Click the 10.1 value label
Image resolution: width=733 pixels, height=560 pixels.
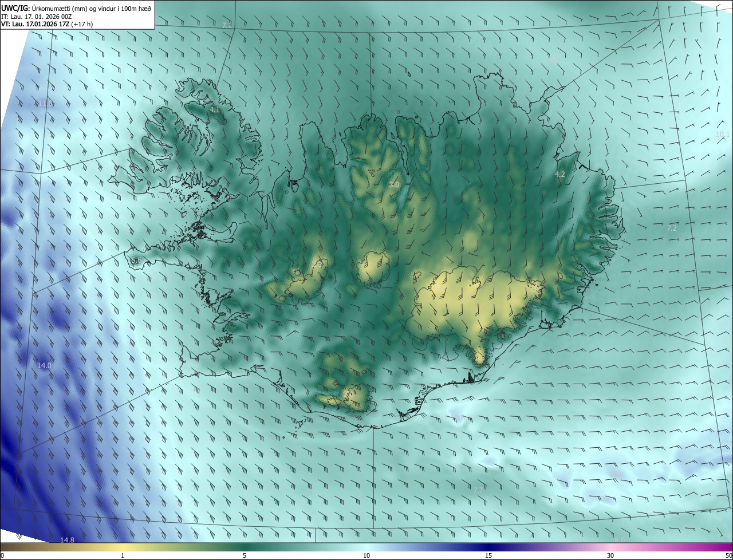723,135
